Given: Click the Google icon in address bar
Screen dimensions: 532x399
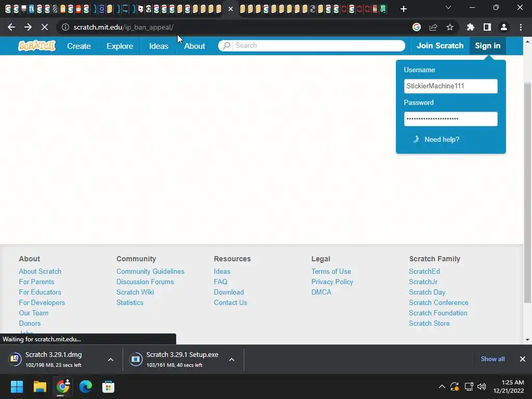Looking at the screenshot, I should (417, 27).
